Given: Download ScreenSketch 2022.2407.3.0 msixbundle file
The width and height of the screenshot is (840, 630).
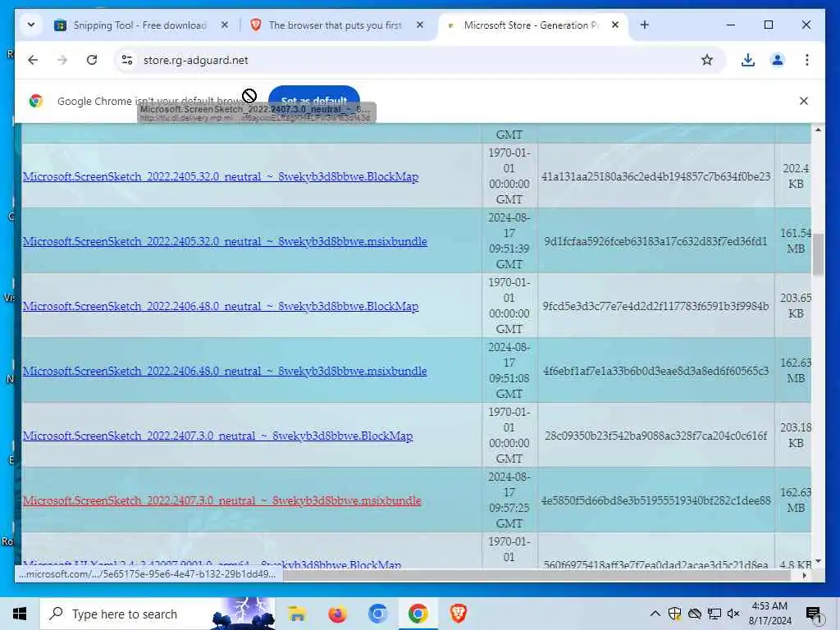Looking at the screenshot, I should click(222, 500).
